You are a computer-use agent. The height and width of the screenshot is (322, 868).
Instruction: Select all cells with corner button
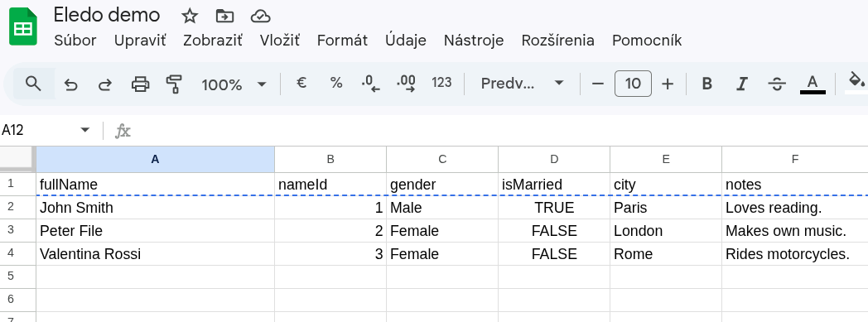[x=17, y=159]
